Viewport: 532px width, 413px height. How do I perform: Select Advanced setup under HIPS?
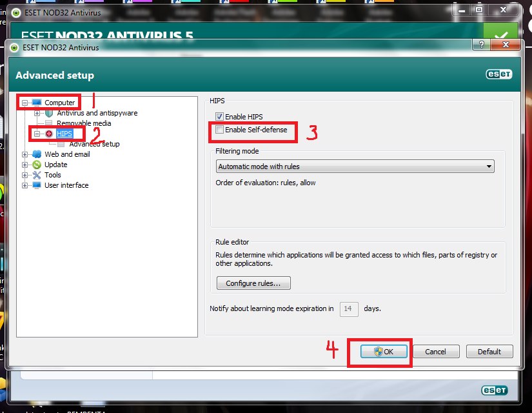[94, 144]
